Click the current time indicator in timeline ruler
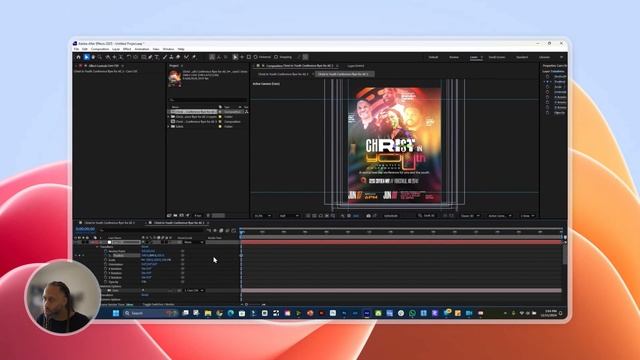Image resolution: width=640 pixels, height=360 pixels. [x=242, y=232]
